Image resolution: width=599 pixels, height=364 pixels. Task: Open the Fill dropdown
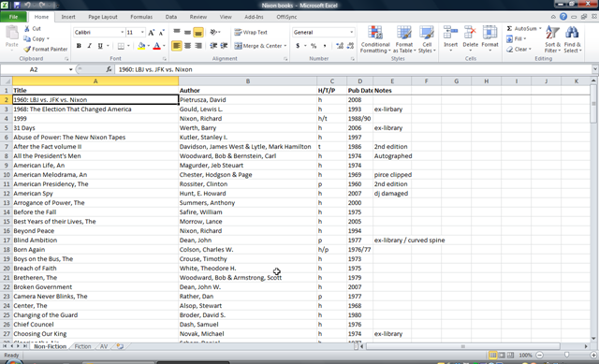pyautogui.click(x=516, y=39)
